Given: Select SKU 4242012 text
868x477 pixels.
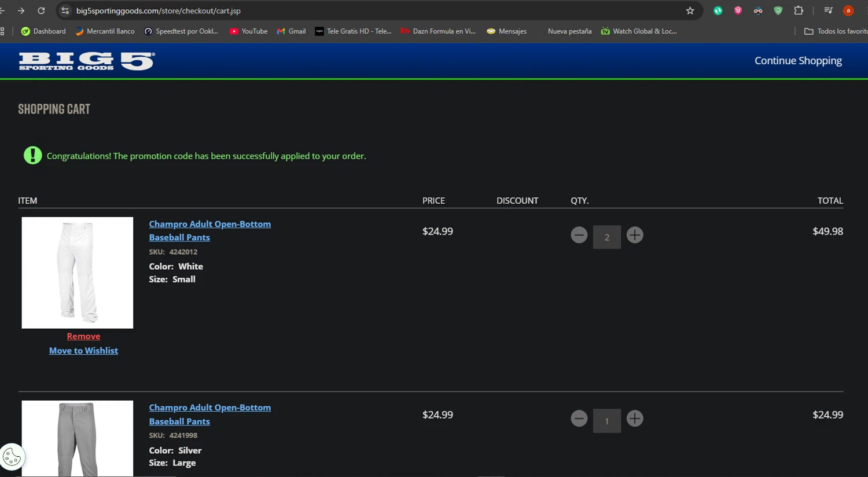Looking at the screenshot, I should [x=173, y=252].
